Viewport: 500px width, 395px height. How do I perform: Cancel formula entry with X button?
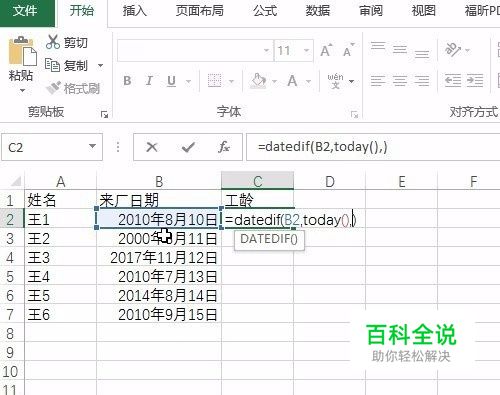[152, 147]
